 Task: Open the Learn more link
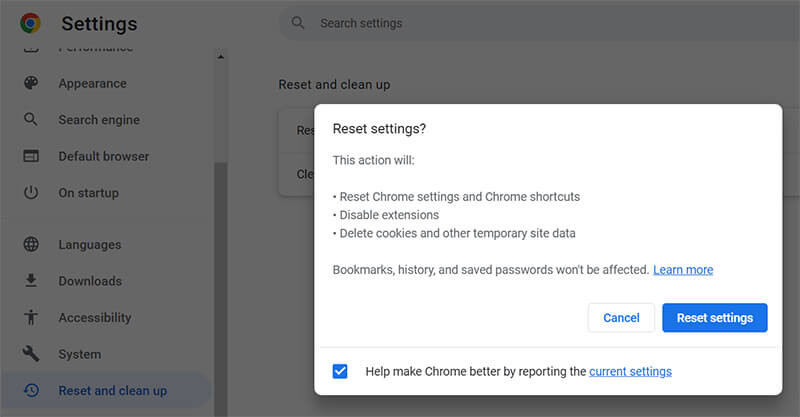tap(683, 270)
